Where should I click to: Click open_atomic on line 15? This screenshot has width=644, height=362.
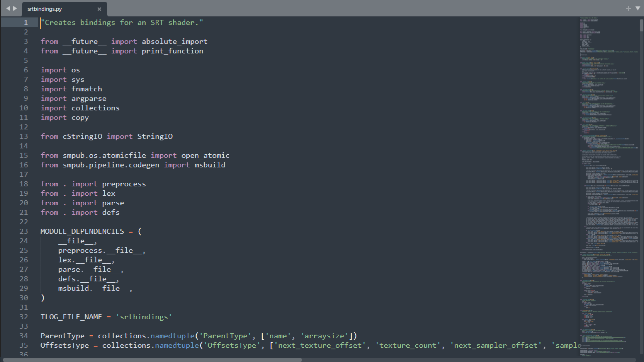click(x=205, y=156)
